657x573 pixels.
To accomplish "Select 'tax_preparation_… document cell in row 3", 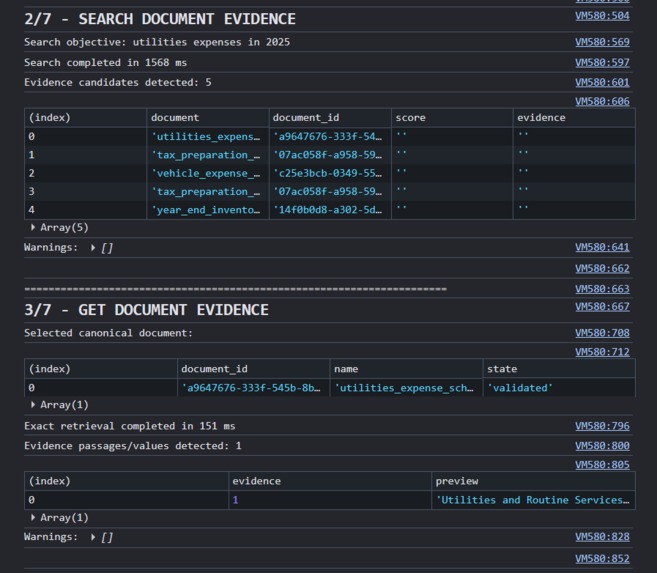I will (x=208, y=192).
